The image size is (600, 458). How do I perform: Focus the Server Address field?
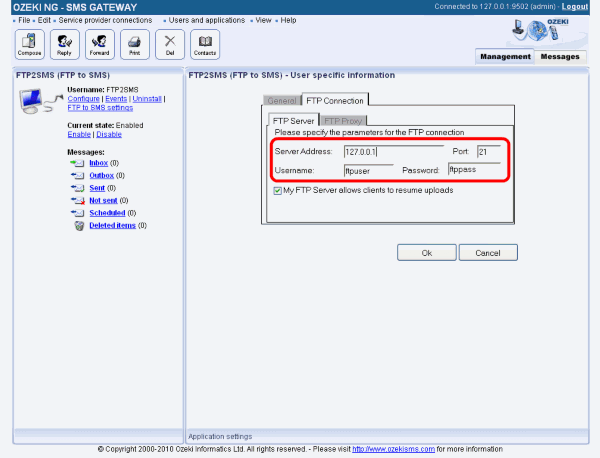[394, 152]
